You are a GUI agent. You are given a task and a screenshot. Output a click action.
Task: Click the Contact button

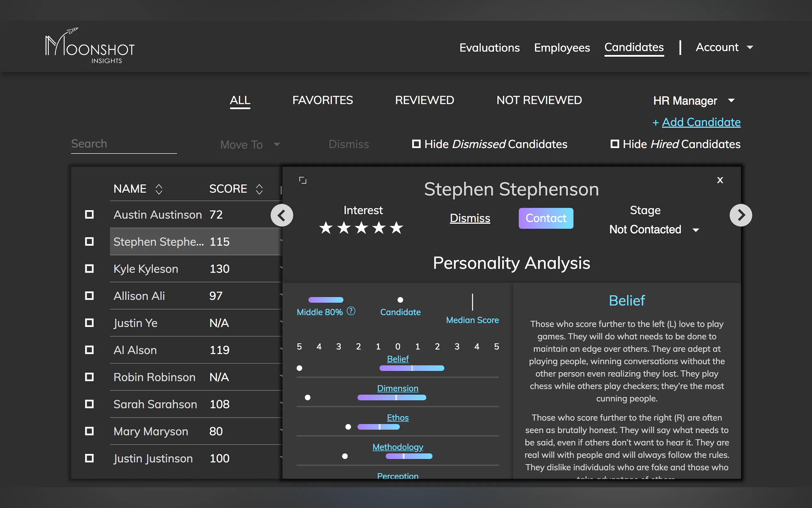pyautogui.click(x=546, y=218)
